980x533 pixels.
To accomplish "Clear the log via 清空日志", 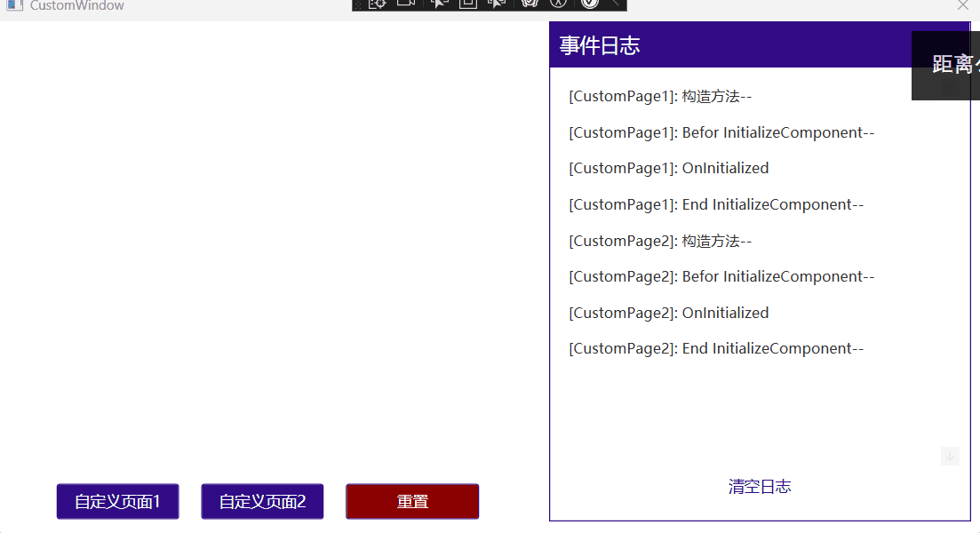I will coord(760,486).
